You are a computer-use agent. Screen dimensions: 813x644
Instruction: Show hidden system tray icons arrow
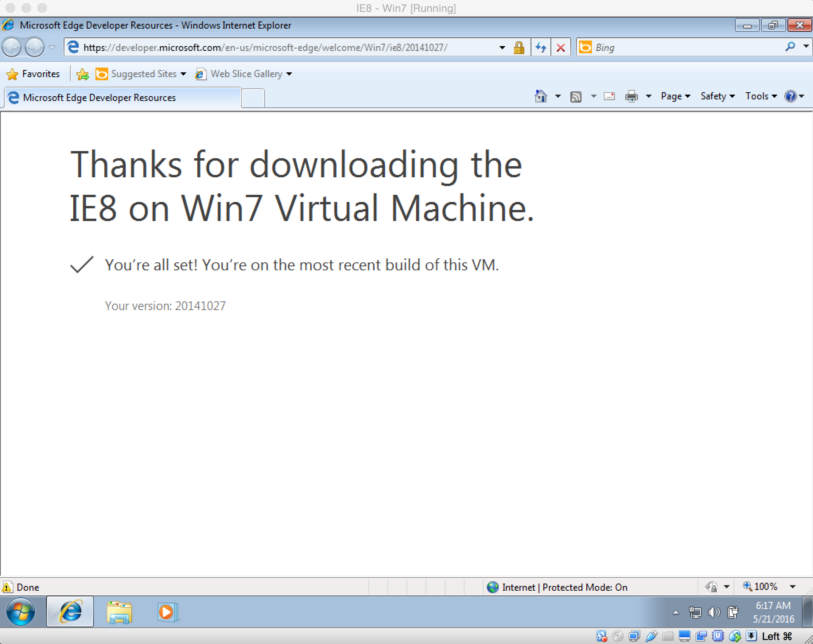(675, 613)
